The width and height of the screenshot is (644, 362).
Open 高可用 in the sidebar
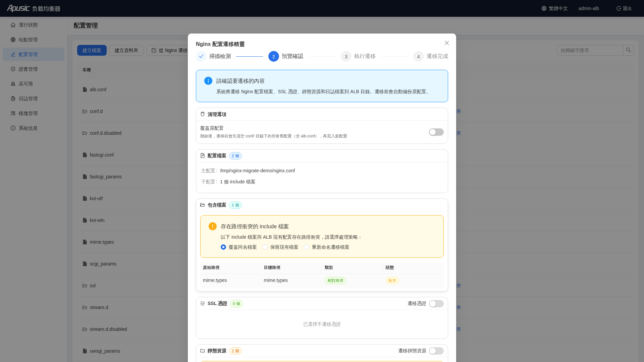click(34, 84)
